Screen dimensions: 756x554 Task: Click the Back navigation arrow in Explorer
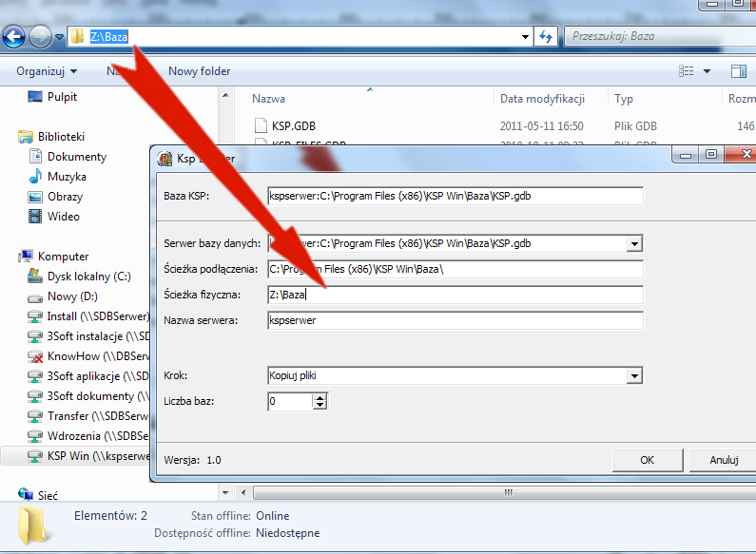13,37
